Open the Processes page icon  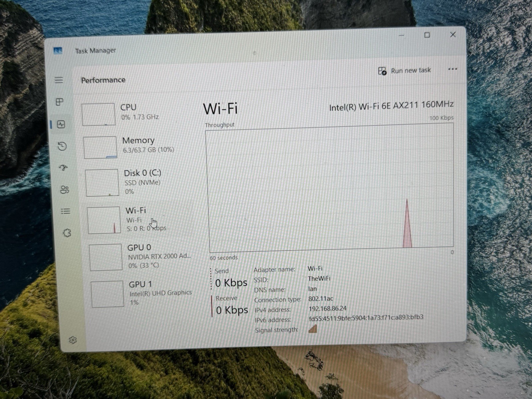pos(60,102)
